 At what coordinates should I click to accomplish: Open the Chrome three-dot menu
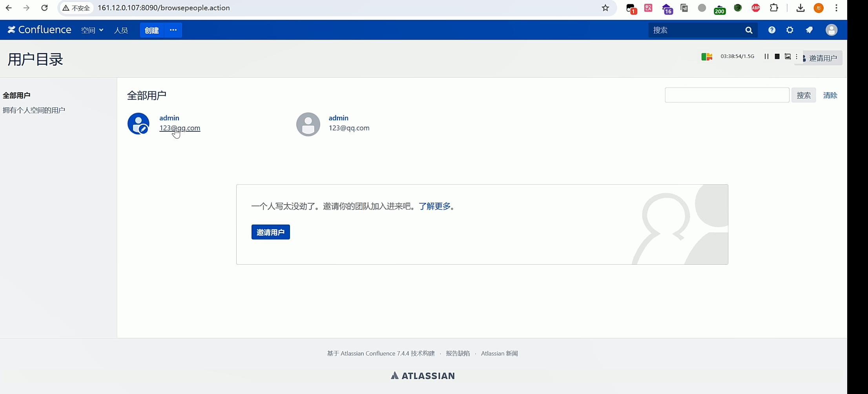(x=837, y=8)
